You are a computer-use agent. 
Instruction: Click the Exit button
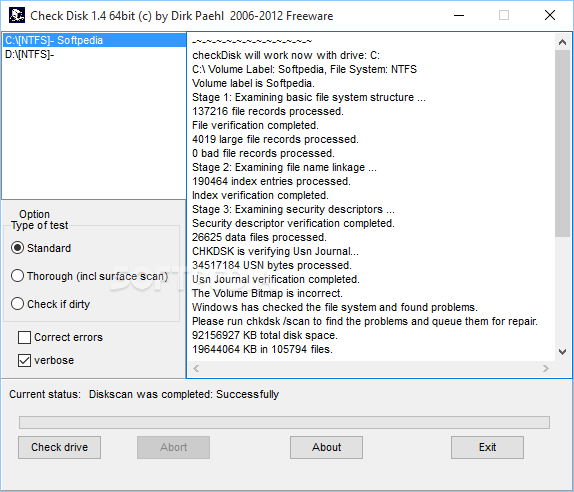coord(487,447)
